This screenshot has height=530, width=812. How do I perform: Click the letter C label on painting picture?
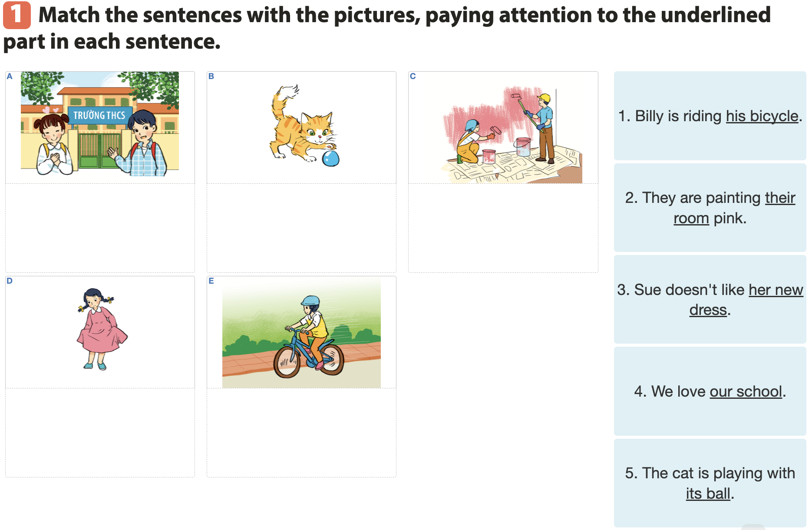click(x=413, y=76)
